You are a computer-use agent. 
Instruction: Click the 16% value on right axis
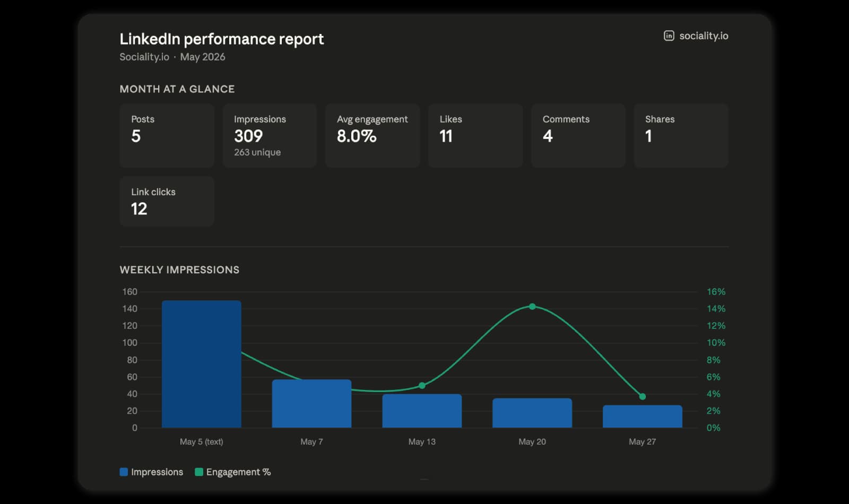[x=716, y=292]
